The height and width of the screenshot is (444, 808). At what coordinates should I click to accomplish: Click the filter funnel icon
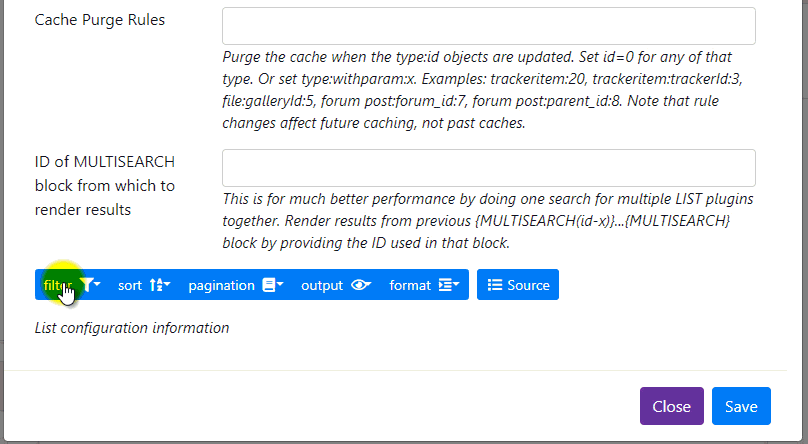point(87,285)
